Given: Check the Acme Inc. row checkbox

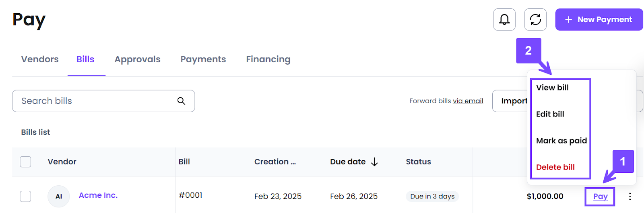Looking at the screenshot, I should click(25, 197).
